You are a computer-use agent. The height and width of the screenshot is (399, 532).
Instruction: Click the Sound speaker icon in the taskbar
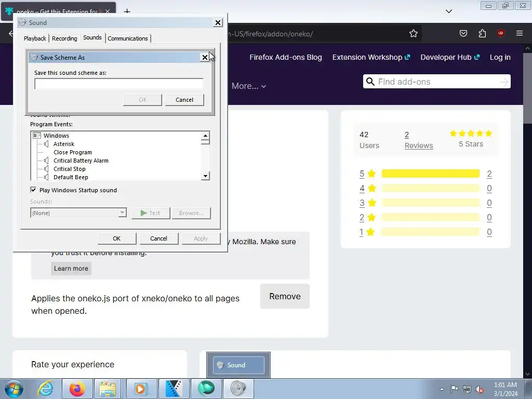click(x=238, y=389)
